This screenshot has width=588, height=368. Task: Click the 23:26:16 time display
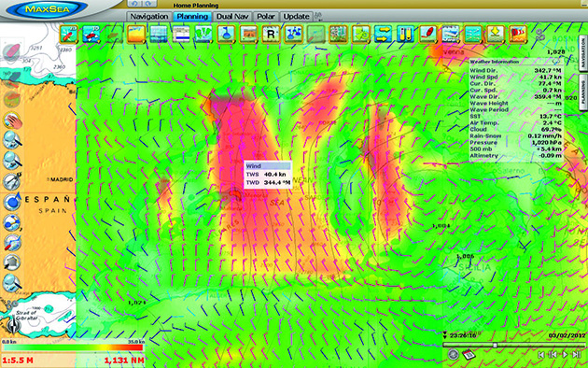pyautogui.click(x=463, y=335)
